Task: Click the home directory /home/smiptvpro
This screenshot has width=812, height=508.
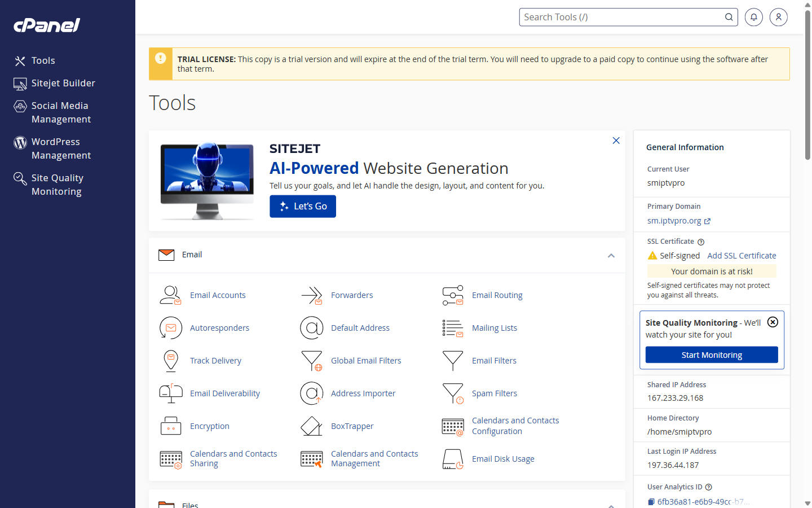Action: pyautogui.click(x=679, y=432)
